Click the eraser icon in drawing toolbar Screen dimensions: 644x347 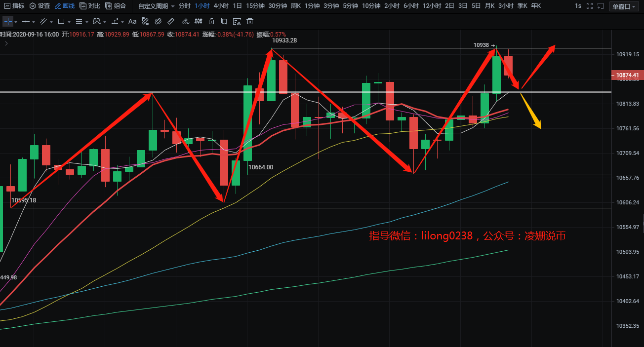pyautogui.click(x=158, y=22)
